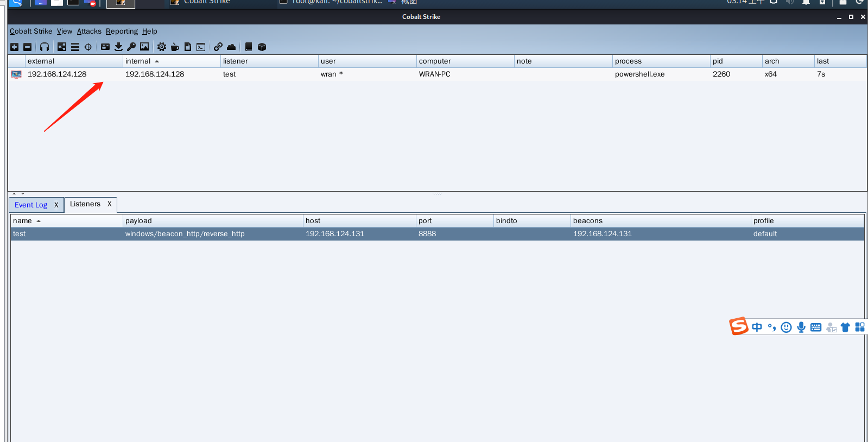868x442 pixels.
Task: Sort beacons by user column header
Action: pos(368,61)
